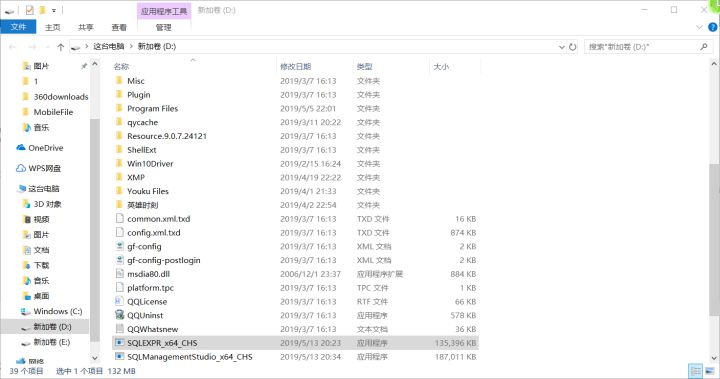
Task: Select the QQUninst application icon
Action: pos(119,315)
